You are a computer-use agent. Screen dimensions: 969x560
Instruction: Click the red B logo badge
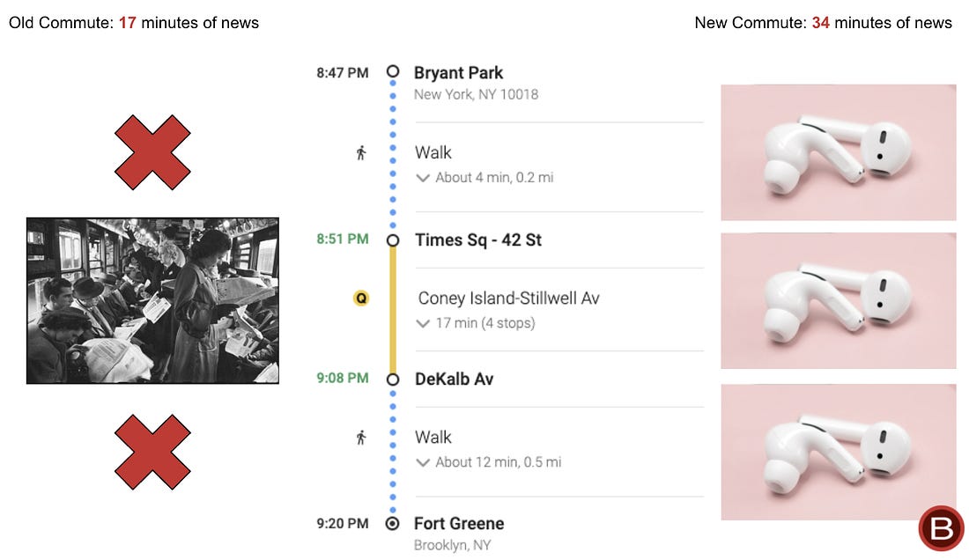941,528
